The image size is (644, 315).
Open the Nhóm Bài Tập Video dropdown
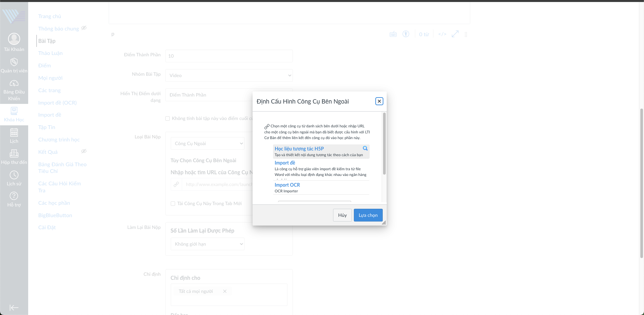point(229,75)
